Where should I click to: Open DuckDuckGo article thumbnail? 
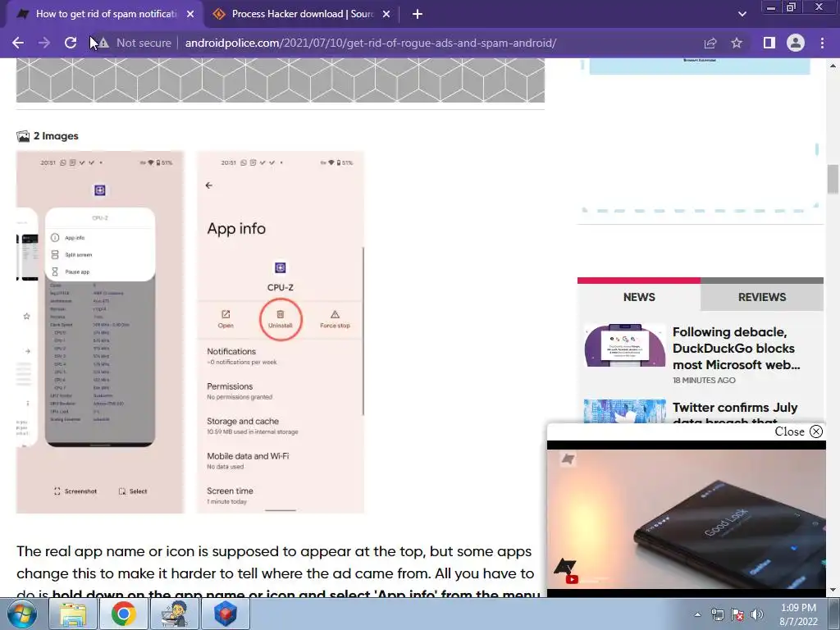(x=624, y=345)
